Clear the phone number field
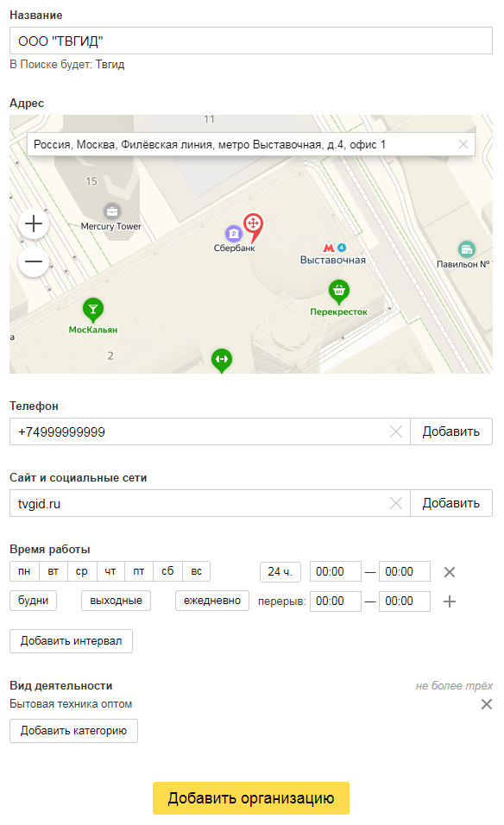Viewport: 504px width, 825px height. coord(395,432)
